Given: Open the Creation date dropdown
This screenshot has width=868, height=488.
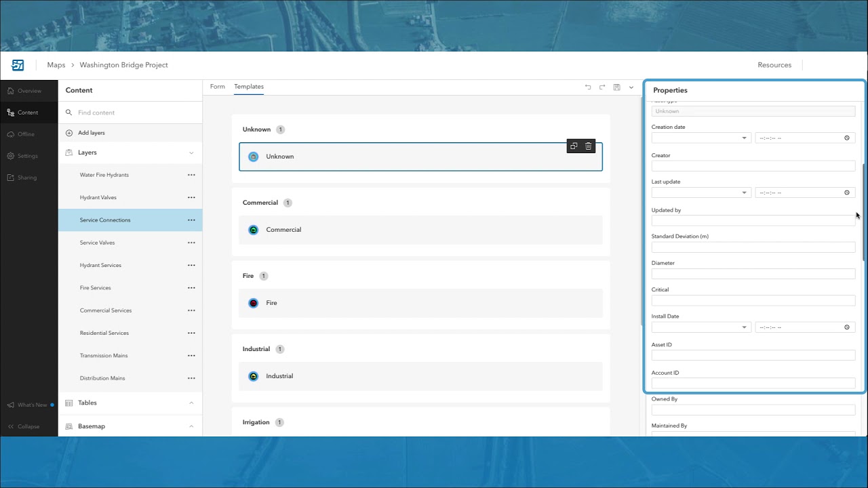Looking at the screenshot, I should (701, 138).
